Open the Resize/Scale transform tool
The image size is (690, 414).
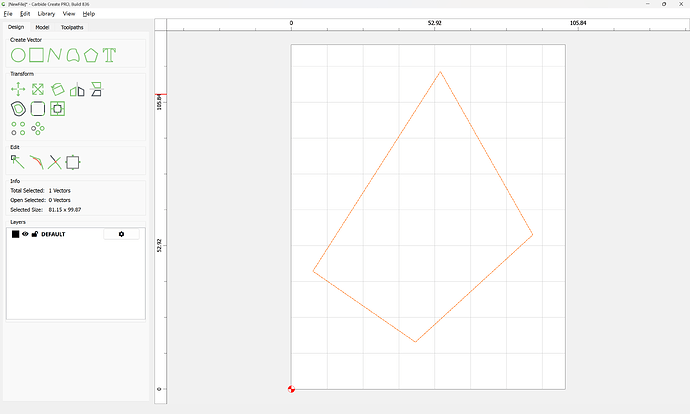pyautogui.click(x=37, y=89)
